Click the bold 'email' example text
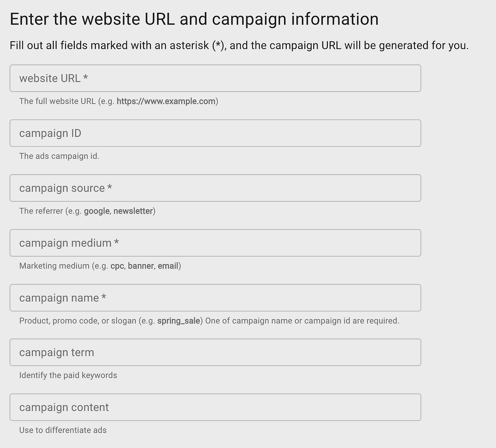The image size is (496, 448). tap(168, 266)
